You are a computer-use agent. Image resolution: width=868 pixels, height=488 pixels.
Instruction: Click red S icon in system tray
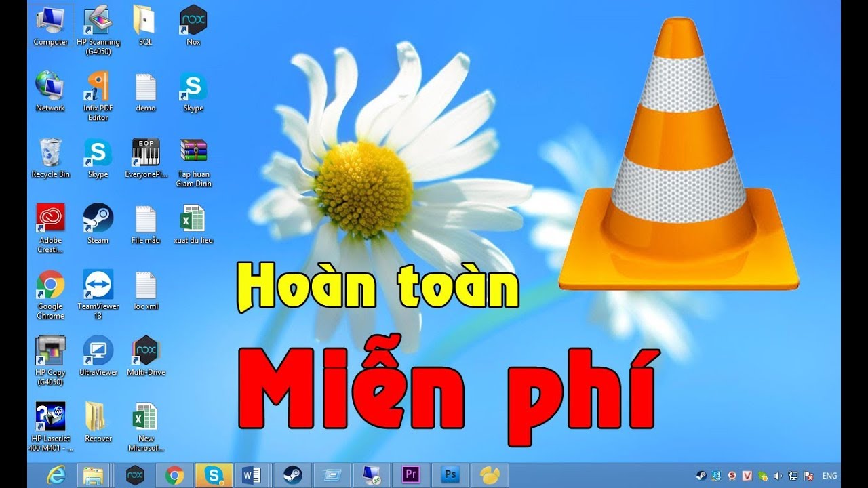click(x=732, y=476)
